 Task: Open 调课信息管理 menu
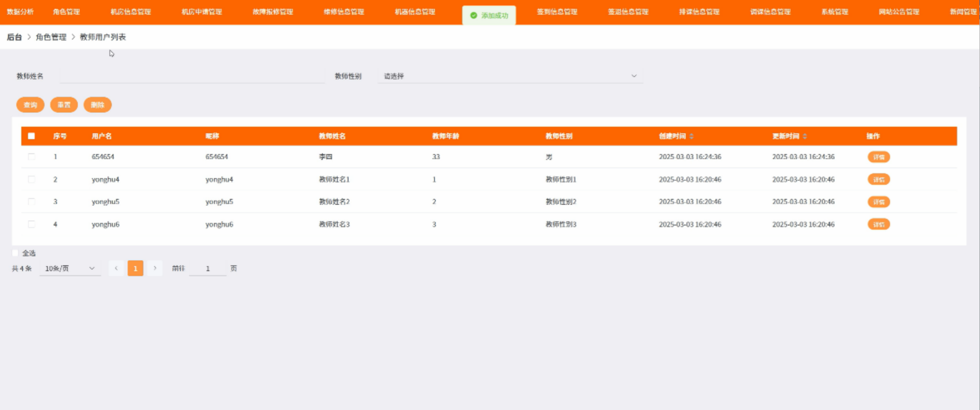pyautogui.click(x=771, y=12)
